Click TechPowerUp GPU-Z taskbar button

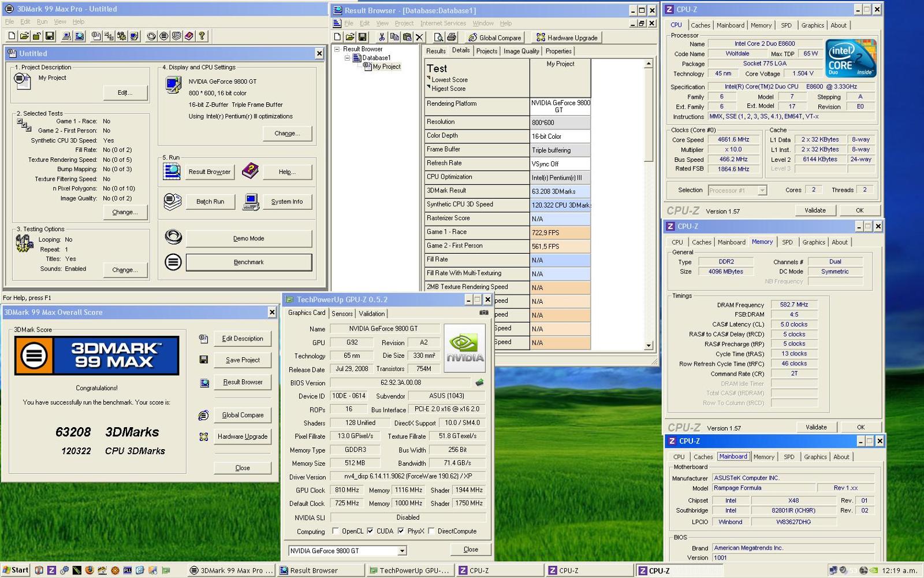pyautogui.click(x=409, y=570)
